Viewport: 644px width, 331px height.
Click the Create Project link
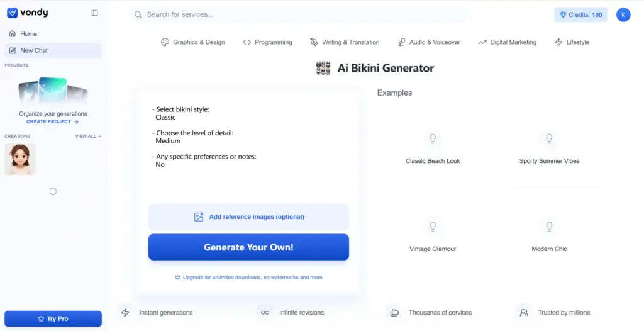click(x=53, y=121)
